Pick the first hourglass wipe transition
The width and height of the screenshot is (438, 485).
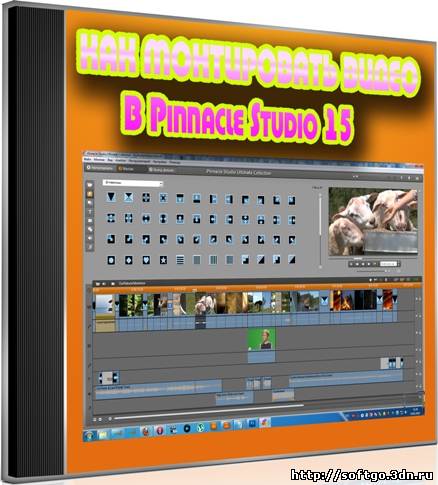pyautogui.click(x=129, y=197)
